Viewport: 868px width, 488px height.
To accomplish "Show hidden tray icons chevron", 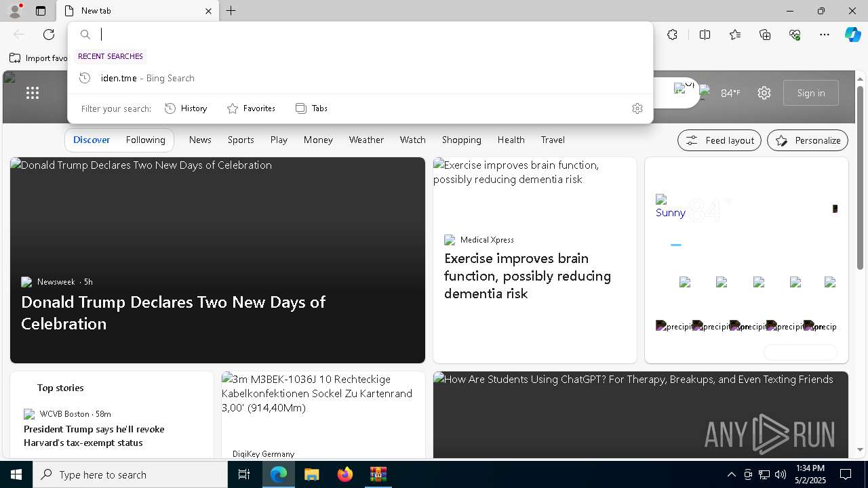I will [x=731, y=474].
